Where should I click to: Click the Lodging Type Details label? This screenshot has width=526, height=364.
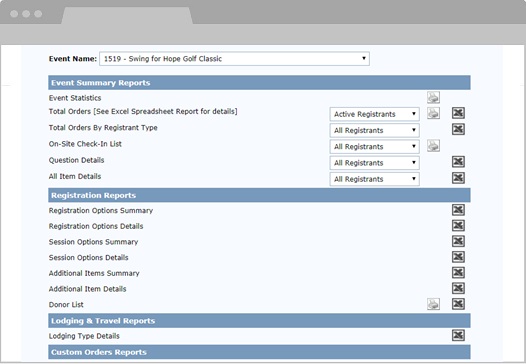84,336
